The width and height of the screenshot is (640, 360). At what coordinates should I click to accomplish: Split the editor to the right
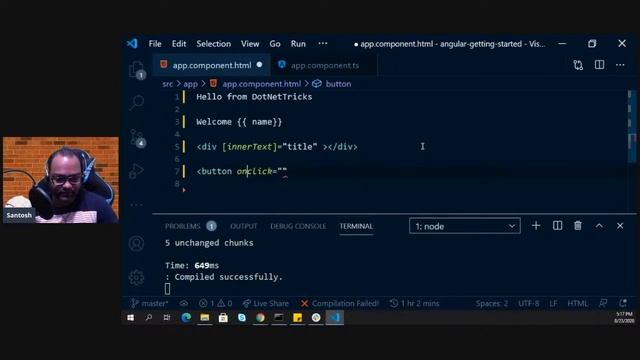pos(599,65)
